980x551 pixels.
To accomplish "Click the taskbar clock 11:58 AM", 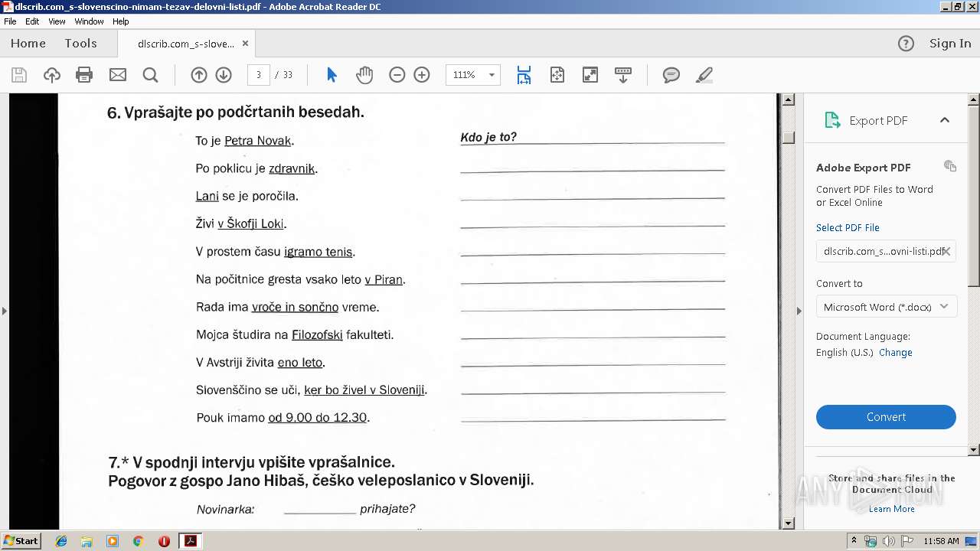I will 941,541.
